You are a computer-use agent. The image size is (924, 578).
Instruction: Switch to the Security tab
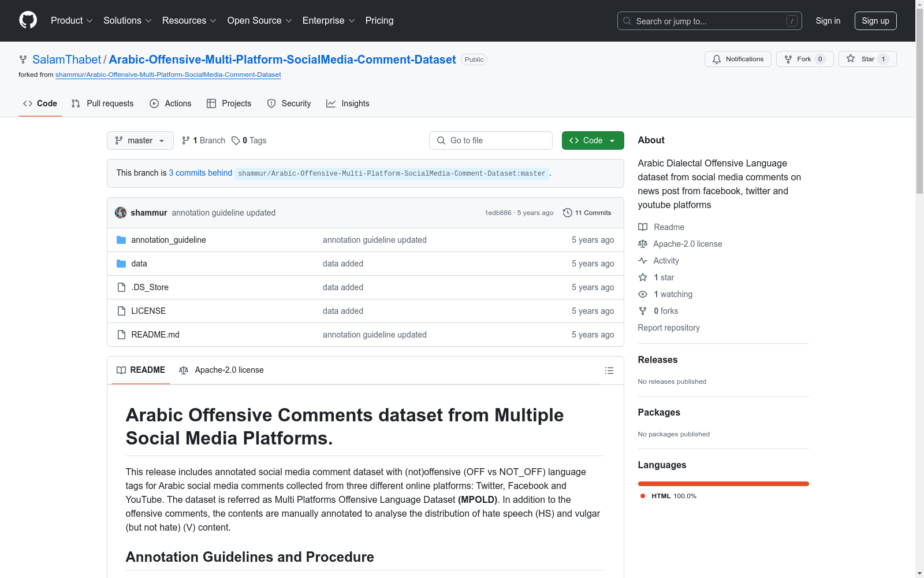289,103
